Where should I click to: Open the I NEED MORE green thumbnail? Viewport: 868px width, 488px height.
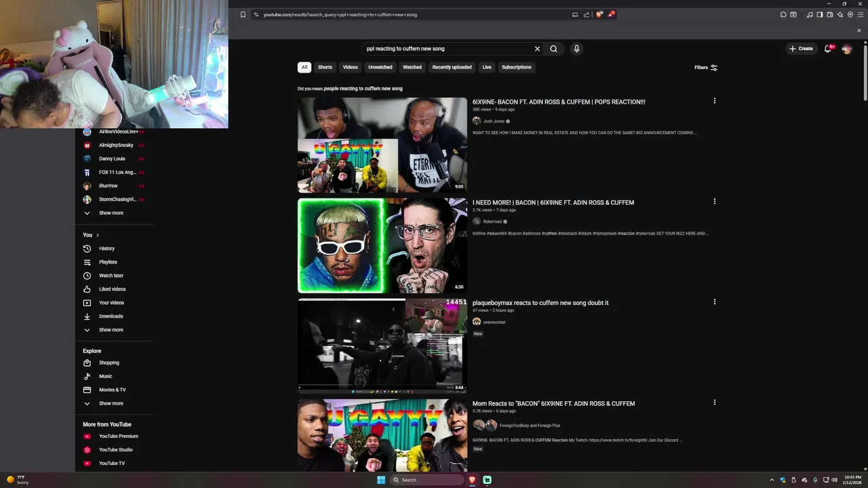click(382, 245)
